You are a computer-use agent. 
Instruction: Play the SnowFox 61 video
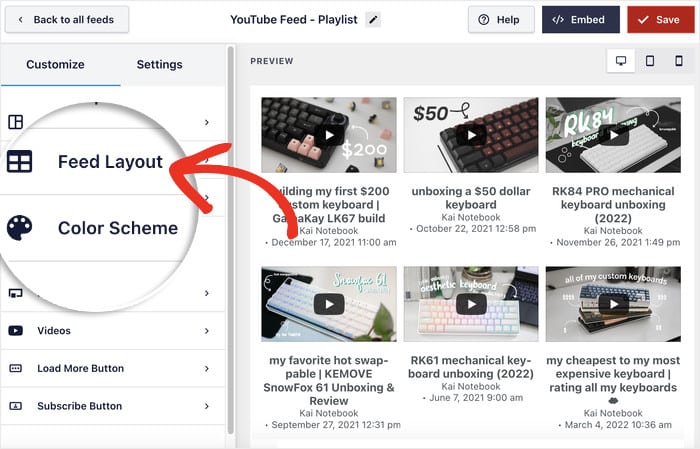pos(329,304)
